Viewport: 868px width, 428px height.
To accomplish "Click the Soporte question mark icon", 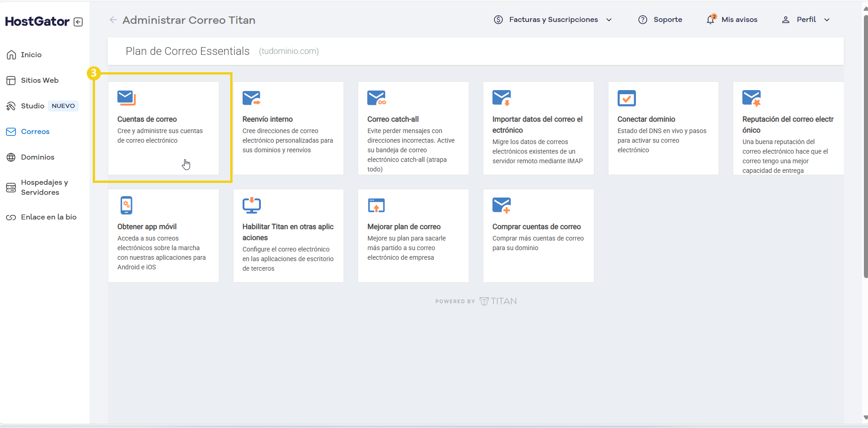I will point(643,20).
